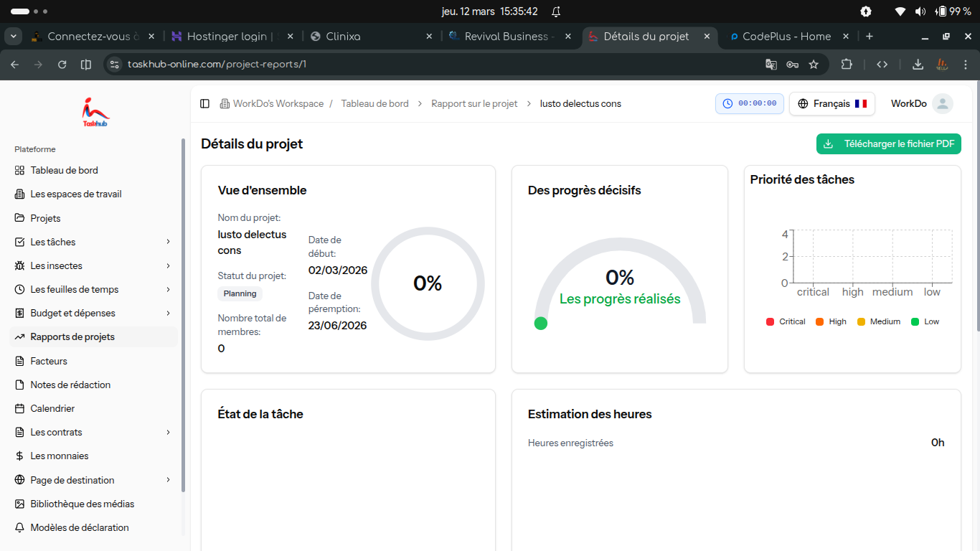Open the translate page icon in address bar
The width and height of the screenshot is (980, 551).
[771, 65]
